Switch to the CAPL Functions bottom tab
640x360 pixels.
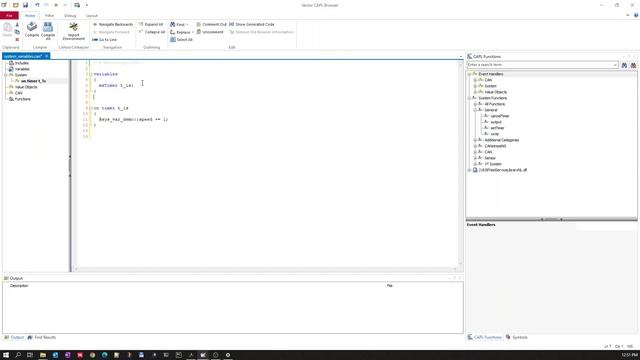coord(484,338)
